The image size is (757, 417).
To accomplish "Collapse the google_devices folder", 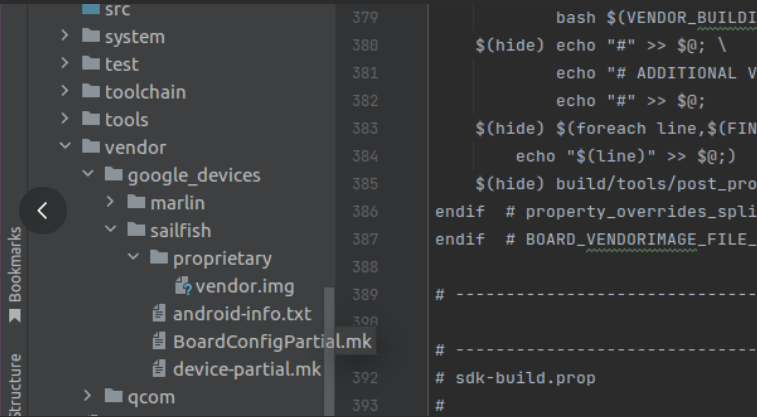I will [87, 174].
